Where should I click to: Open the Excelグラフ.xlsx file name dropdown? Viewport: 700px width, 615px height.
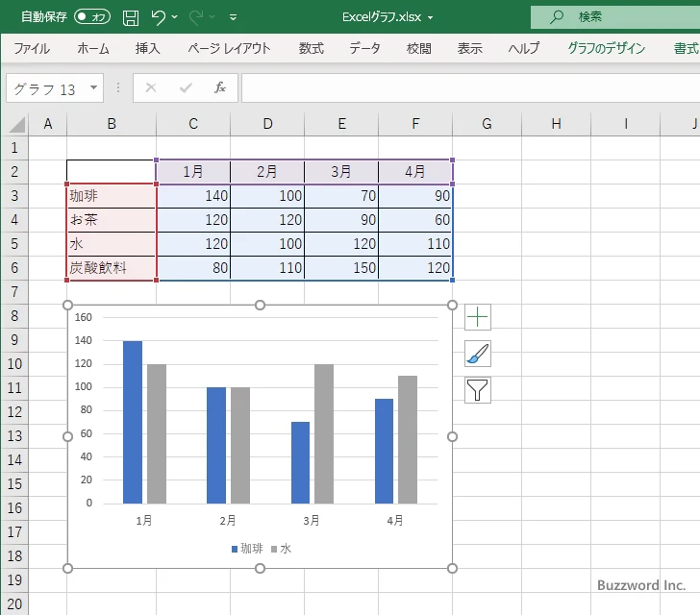(x=431, y=18)
